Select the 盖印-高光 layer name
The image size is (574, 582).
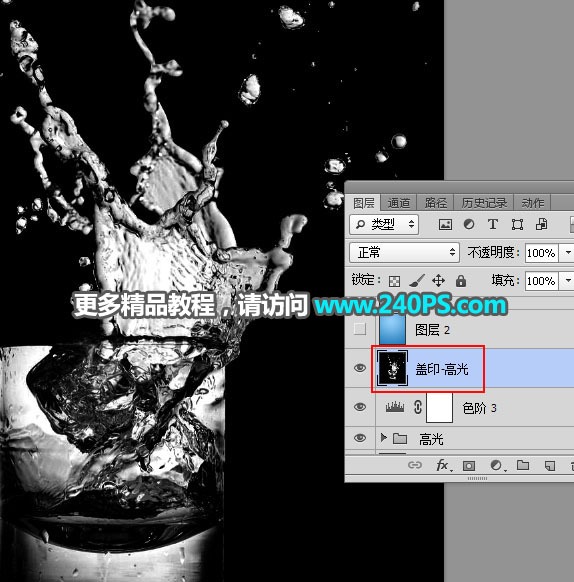click(442, 369)
